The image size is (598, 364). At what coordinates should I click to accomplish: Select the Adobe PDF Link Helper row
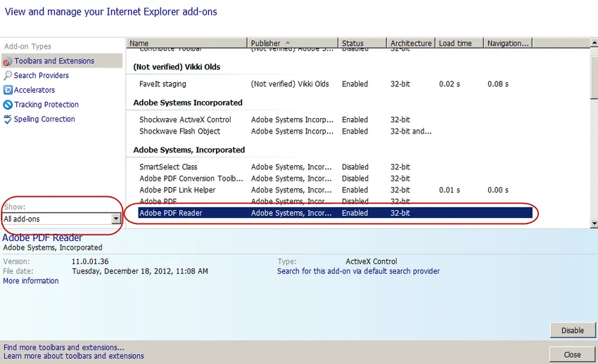click(336, 190)
